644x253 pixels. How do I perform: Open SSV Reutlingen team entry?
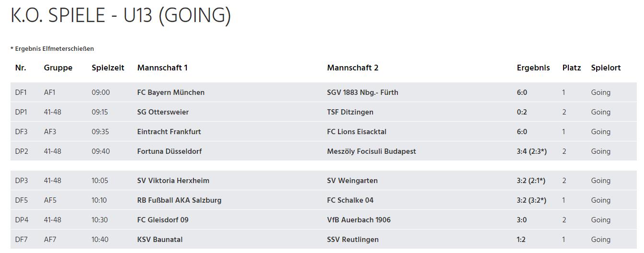pyautogui.click(x=352, y=240)
